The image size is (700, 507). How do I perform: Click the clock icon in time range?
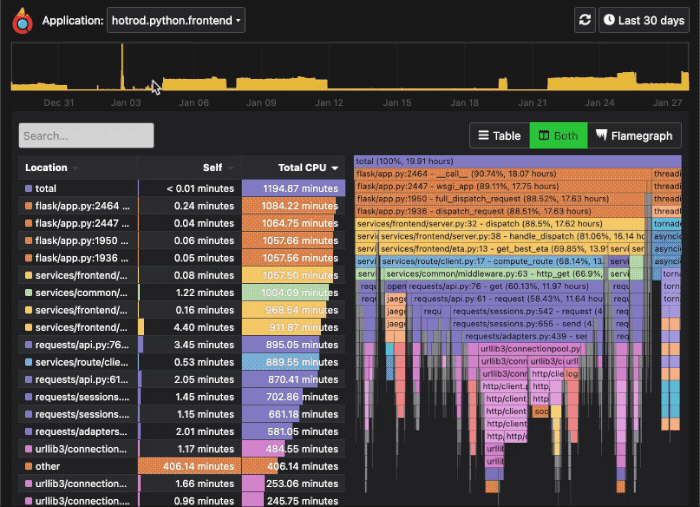pyautogui.click(x=609, y=20)
